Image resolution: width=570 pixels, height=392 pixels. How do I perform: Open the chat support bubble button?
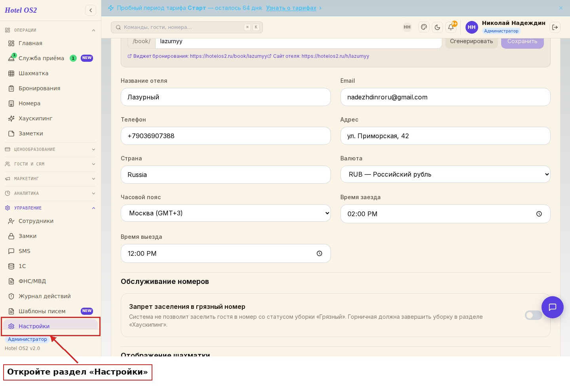553,307
